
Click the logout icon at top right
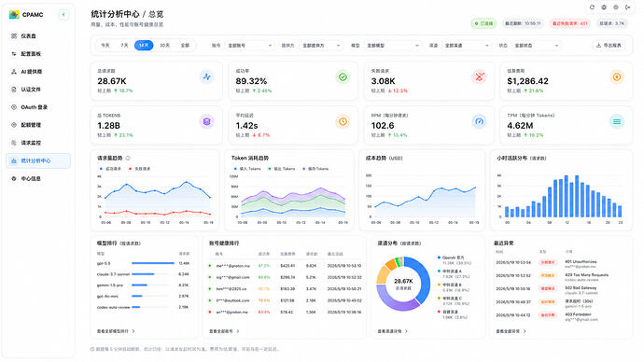click(627, 7)
